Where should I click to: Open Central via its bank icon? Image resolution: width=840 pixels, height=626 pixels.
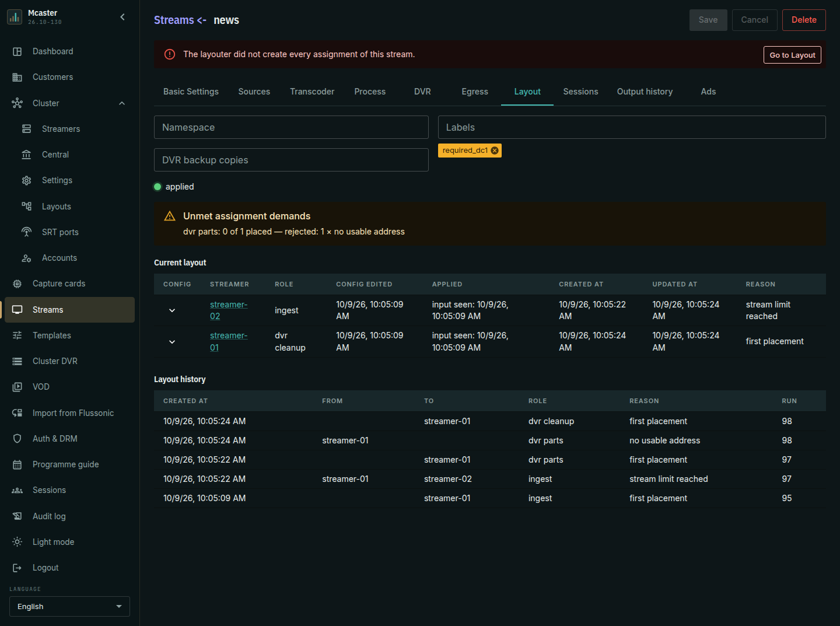click(x=27, y=155)
